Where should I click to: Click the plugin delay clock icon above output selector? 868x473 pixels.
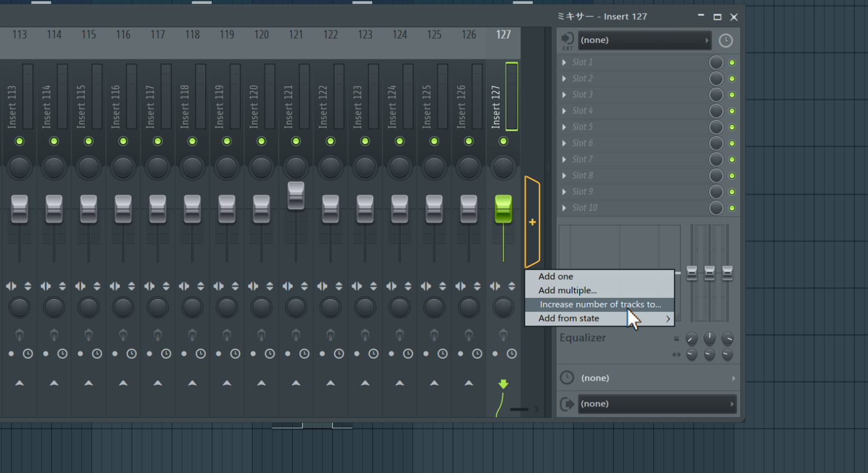click(567, 377)
